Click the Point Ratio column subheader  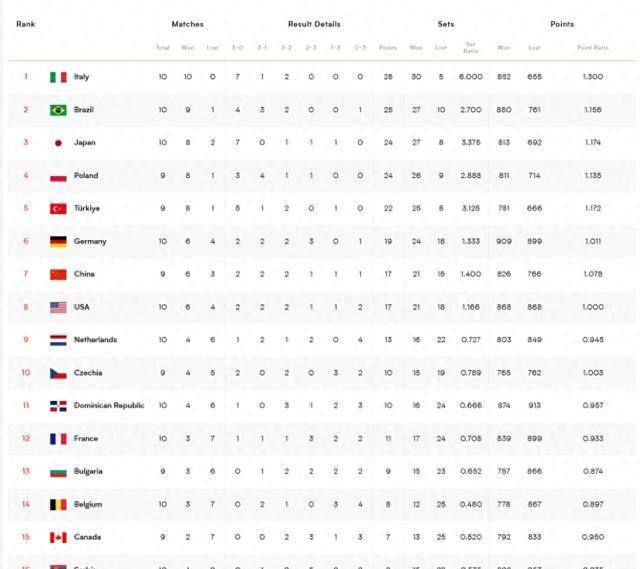(593, 48)
